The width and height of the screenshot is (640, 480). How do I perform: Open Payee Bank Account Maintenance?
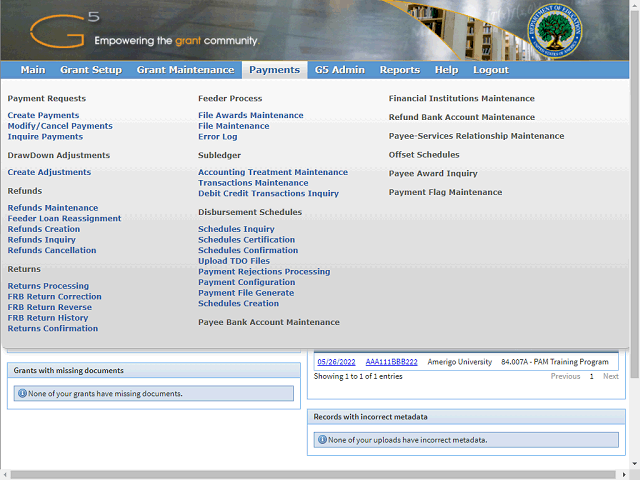tap(269, 322)
